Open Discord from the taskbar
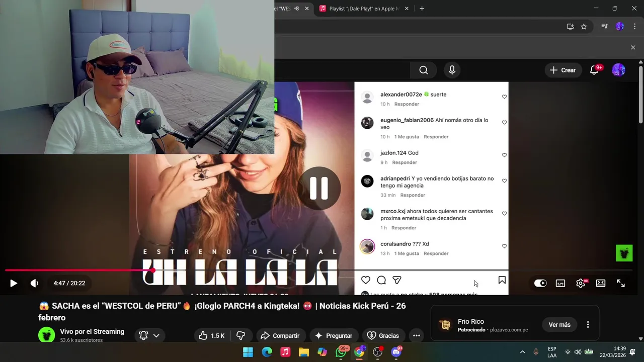The height and width of the screenshot is (362, 644). pos(396,352)
